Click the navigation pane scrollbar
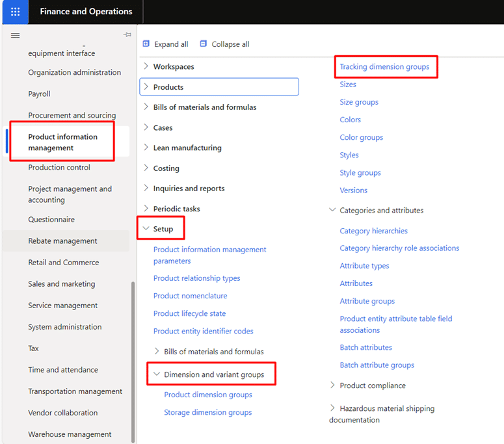 133,362
